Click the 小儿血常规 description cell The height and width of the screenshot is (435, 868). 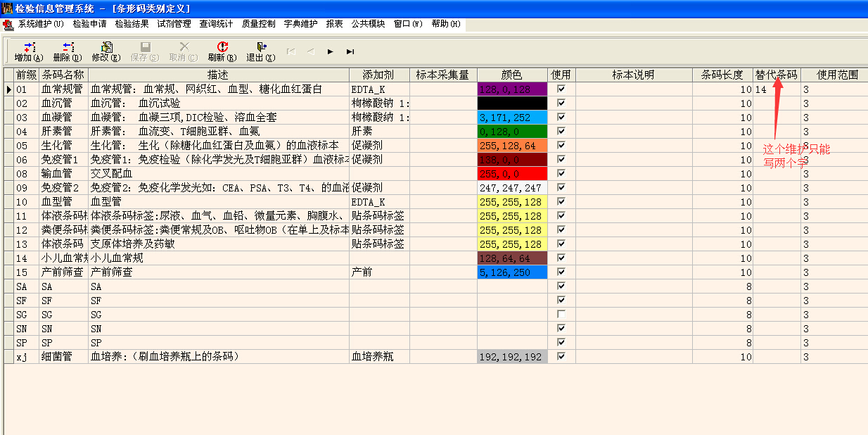[x=219, y=258]
